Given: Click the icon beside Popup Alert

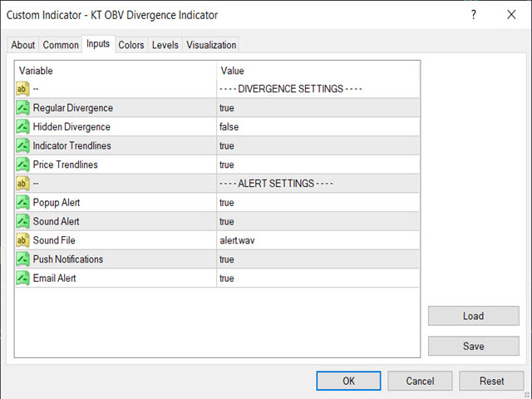Looking at the screenshot, I should point(22,203).
